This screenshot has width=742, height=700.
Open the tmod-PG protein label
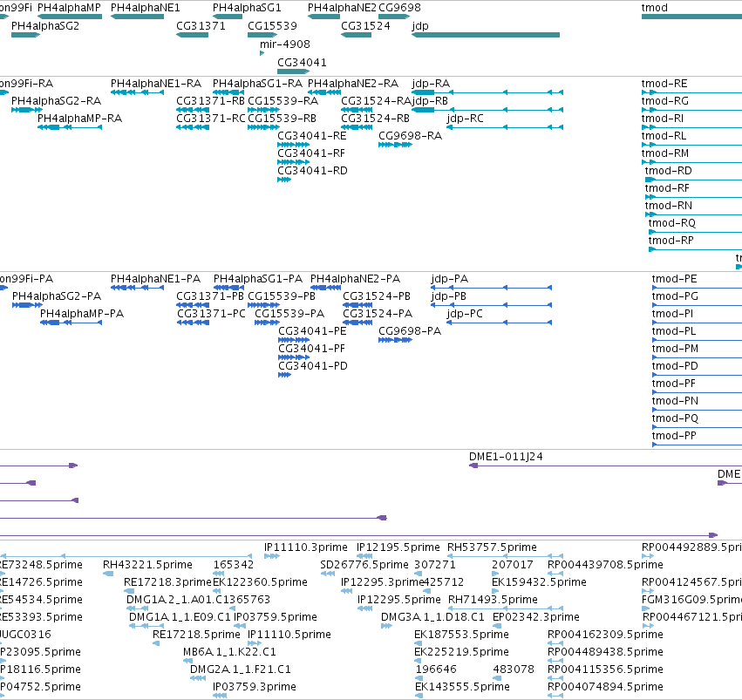coord(675,296)
